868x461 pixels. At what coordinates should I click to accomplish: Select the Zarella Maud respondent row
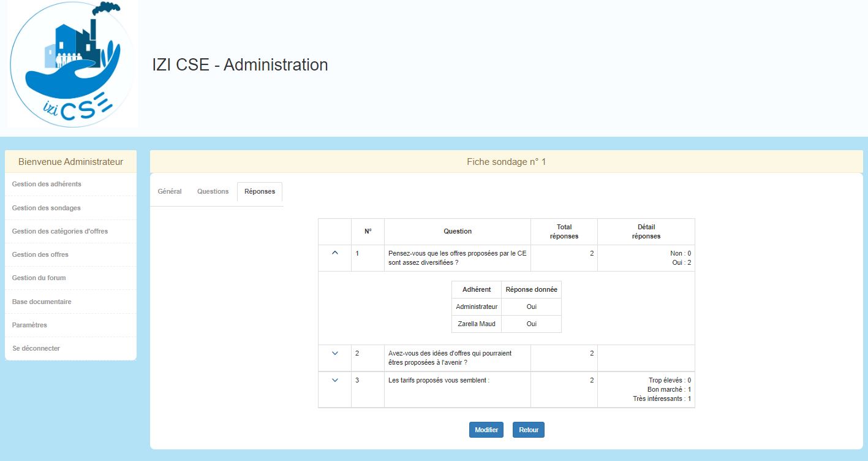pos(476,324)
